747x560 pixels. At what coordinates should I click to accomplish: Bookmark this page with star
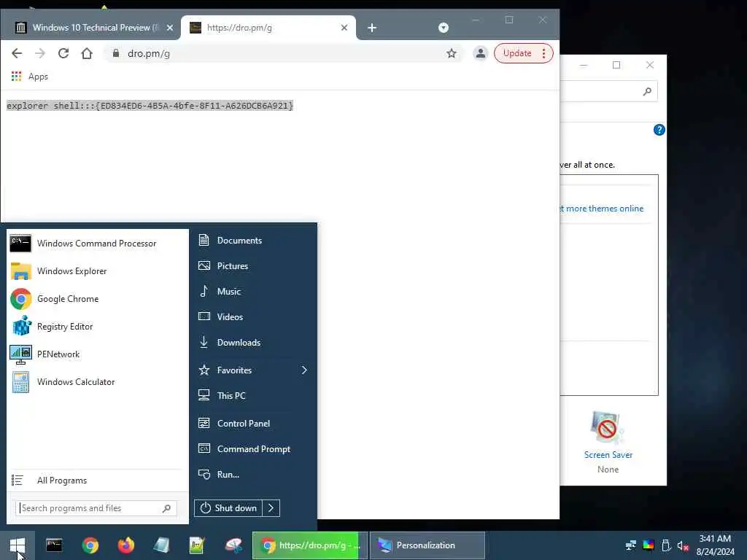pos(452,53)
